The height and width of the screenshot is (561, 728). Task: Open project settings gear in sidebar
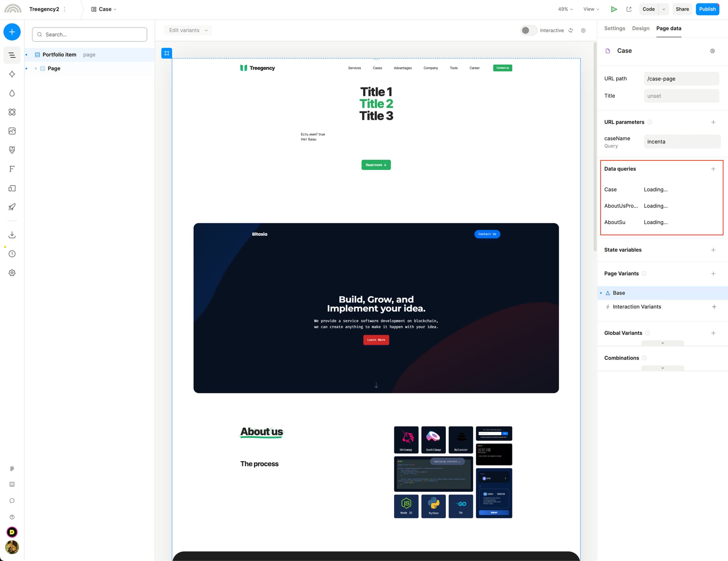[12, 273]
